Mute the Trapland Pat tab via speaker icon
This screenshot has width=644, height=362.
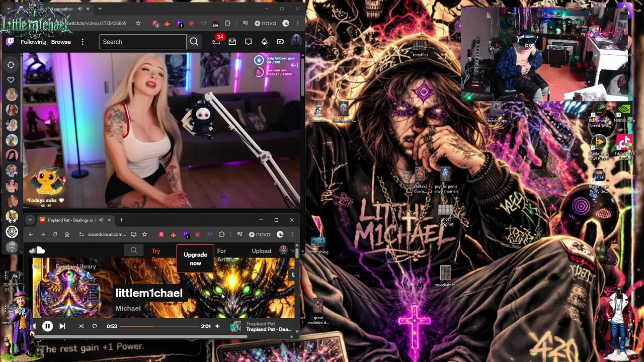pyautogui.click(x=101, y=220)
